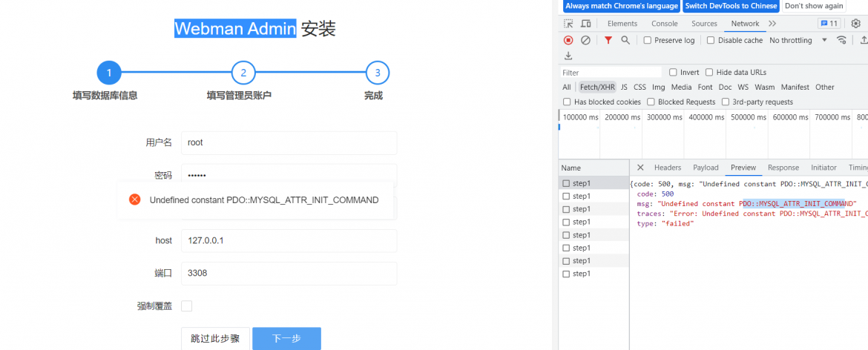Viewport: 868px width, 350px height.
Task: Filter requests by Fetch/XHR
Action: point(597,87)
